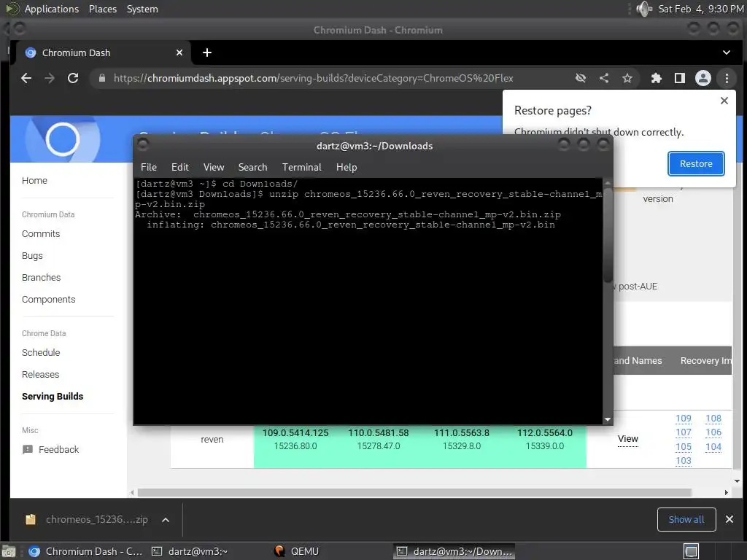Open Chromium extensions puzzle icon

coord(656,78)
